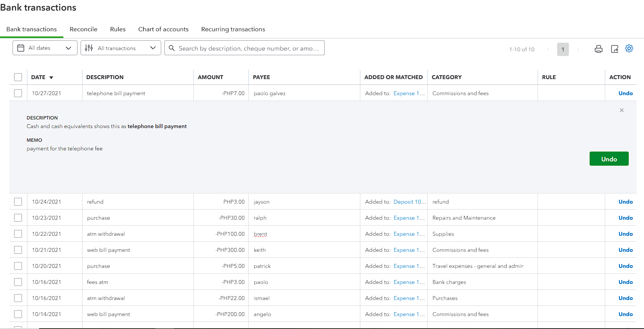
Task: Click the payee name paolo galvez
Action: tap(270, 93)
